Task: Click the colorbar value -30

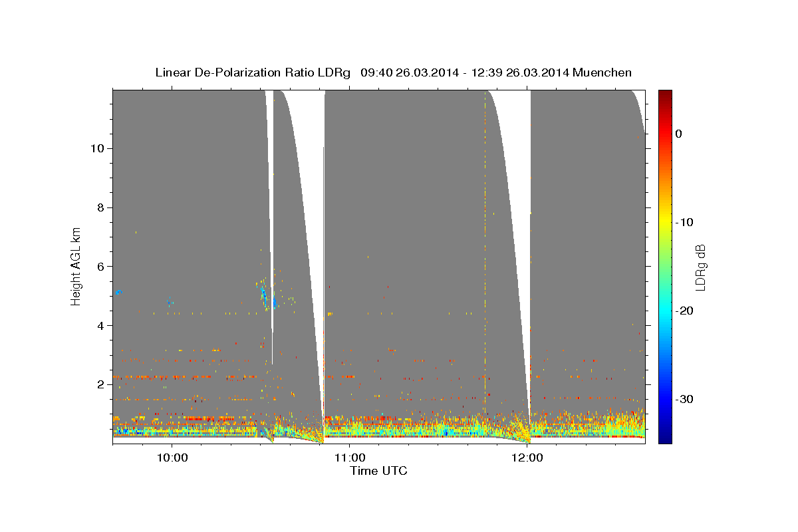Action: pyautogui.click(x=685, y=399)
